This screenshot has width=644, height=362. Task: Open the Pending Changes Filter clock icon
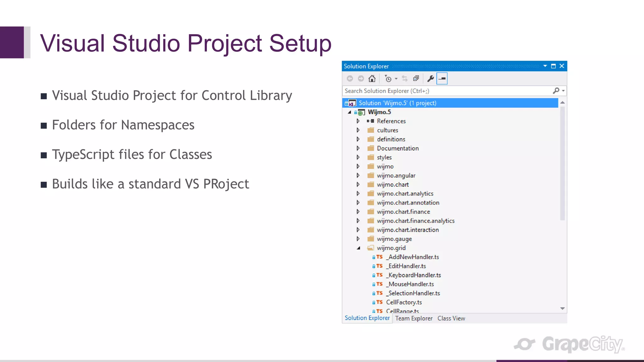[388, 79]
